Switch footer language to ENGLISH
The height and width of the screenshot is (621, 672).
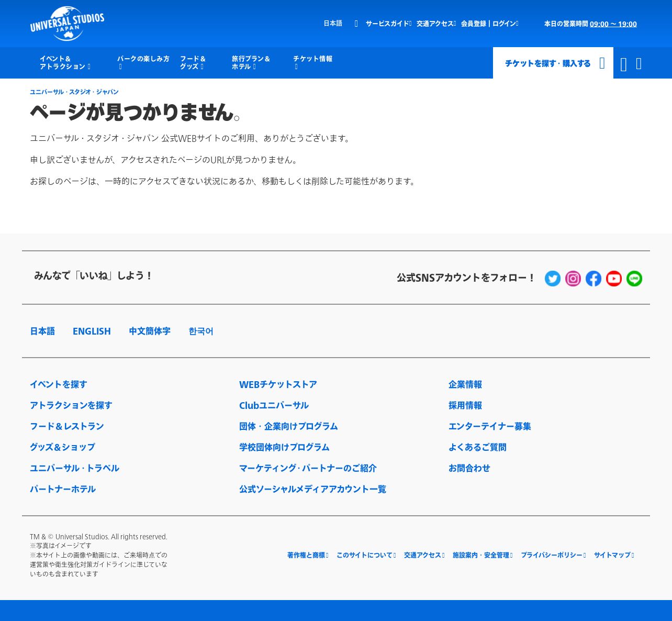(92, 331)
